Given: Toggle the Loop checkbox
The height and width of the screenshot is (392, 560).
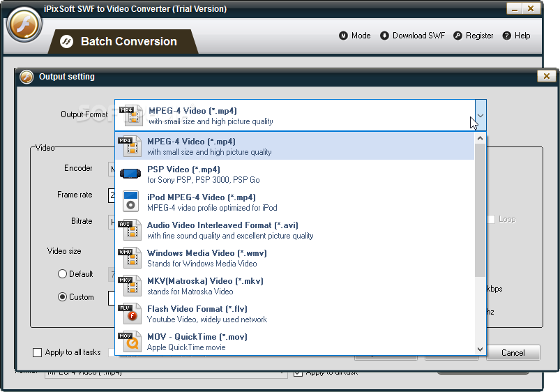Looking at the screenshot, I should (x=491, y=220).
